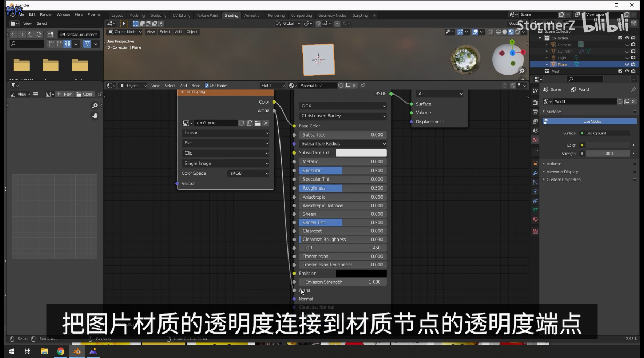The height and width of the screenshot is (358, 644).
Task: Click the World Strength value field
Action: tap(608, 153)
